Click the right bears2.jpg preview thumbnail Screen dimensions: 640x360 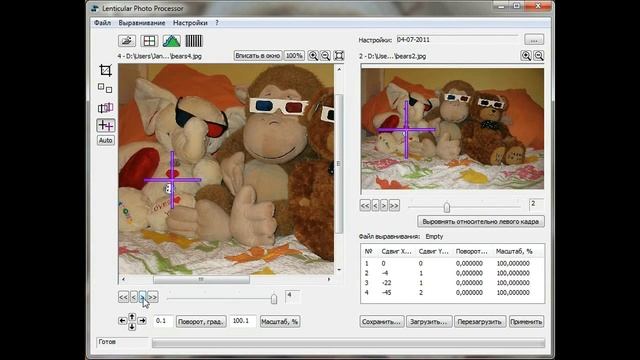coord(452,129)
